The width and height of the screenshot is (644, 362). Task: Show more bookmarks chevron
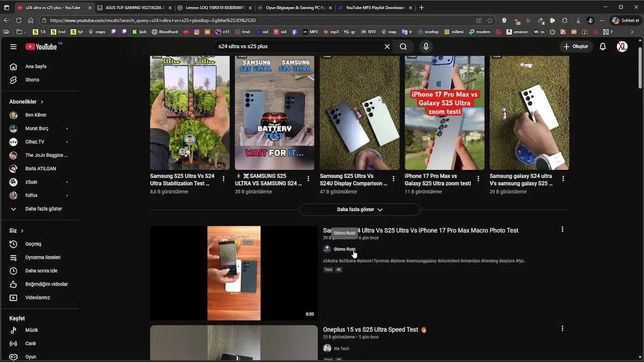[x=632, y=32]
